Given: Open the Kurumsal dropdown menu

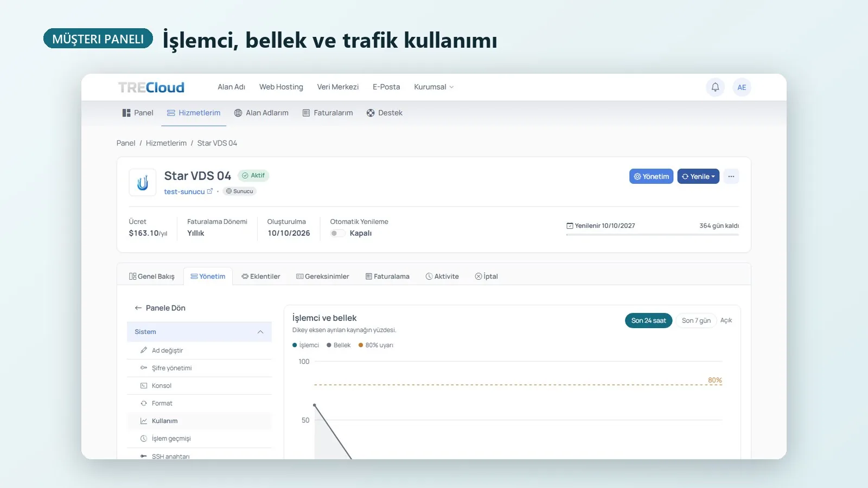Looking at the screenshot, I should 433,87.
